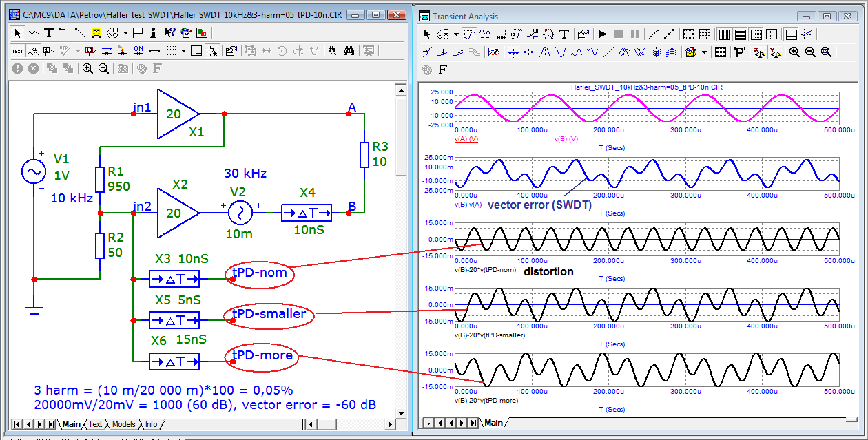
Task: Click the Info tool icon
Action: click(152, 33)
